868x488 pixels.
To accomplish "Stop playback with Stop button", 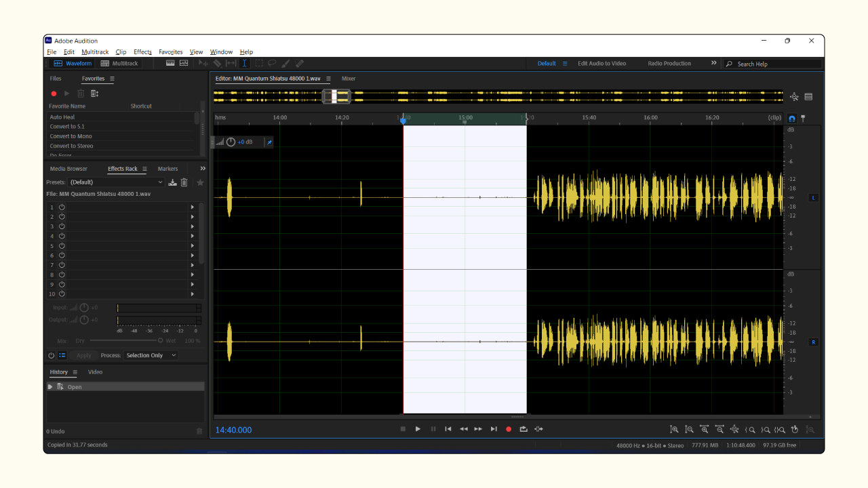I will tap(403, 429).
